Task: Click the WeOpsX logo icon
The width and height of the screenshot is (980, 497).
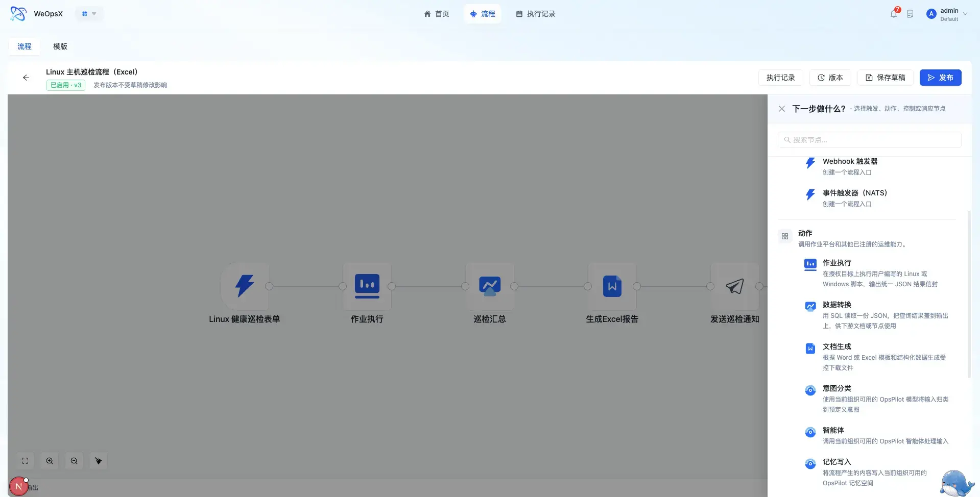Action: tap(18, 14)
